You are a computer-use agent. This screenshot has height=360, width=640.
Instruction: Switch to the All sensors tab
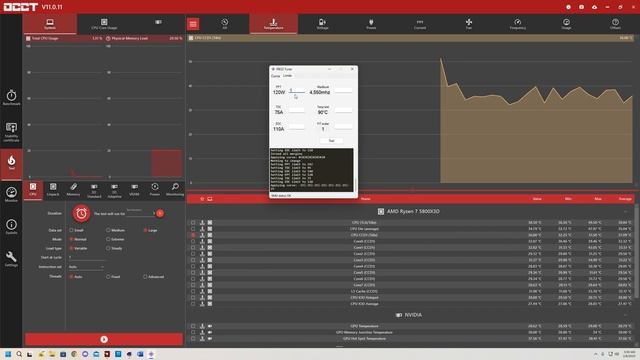pyautogui.click(x=224, y=24)
